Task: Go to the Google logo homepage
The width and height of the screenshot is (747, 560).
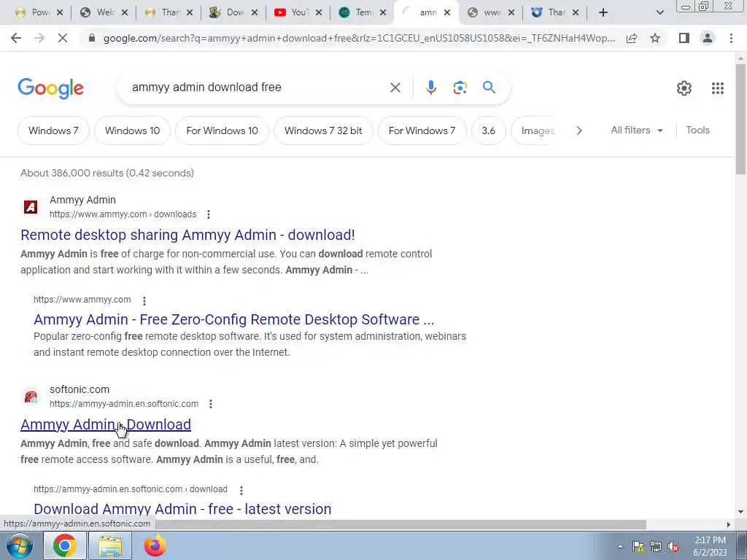Action: tap(50, 88)
